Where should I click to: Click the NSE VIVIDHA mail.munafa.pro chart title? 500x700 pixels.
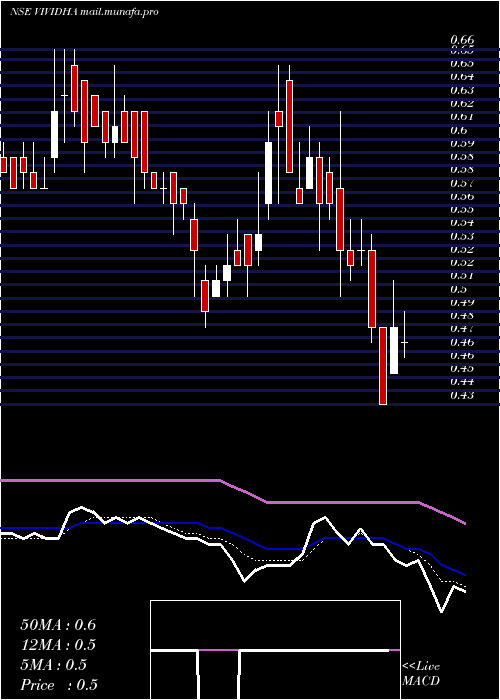click(84, 12)
